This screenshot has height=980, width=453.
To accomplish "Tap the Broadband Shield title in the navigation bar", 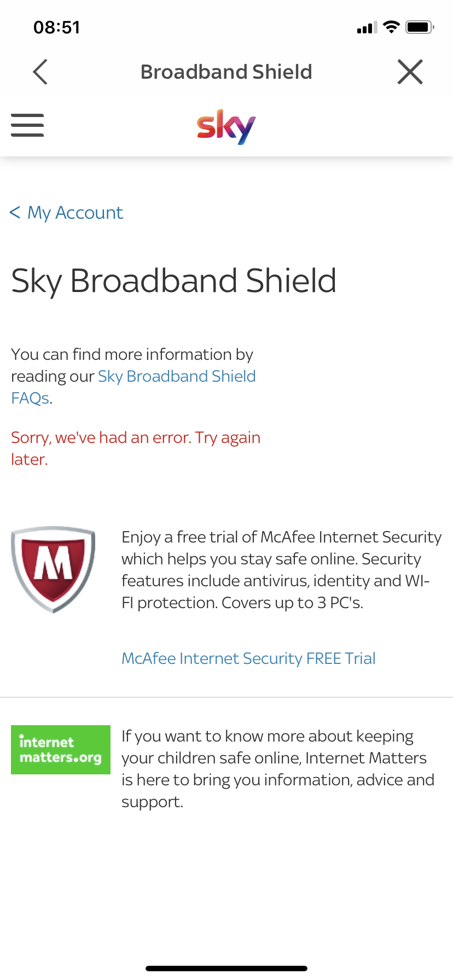I will click(226, 72).
